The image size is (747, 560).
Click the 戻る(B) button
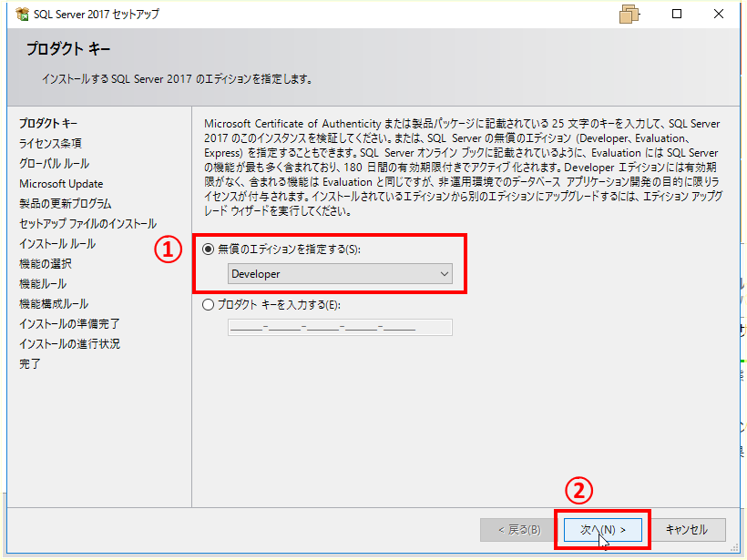[519, 530]
